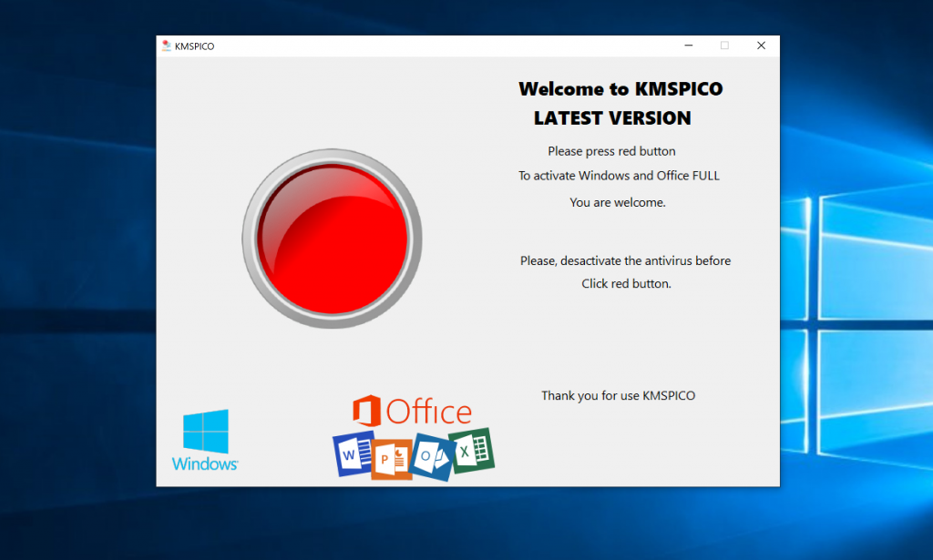Click the 'You are welcome.' text
The height and width of the screenshot is (560, 933).
pos(618,203)
